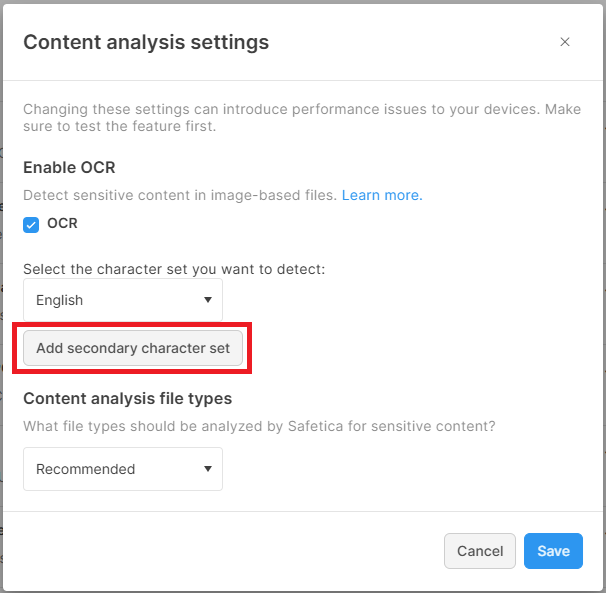The image size is (606, 593).
Task: Open the English character set dropdown
Action: click(122, 300)
